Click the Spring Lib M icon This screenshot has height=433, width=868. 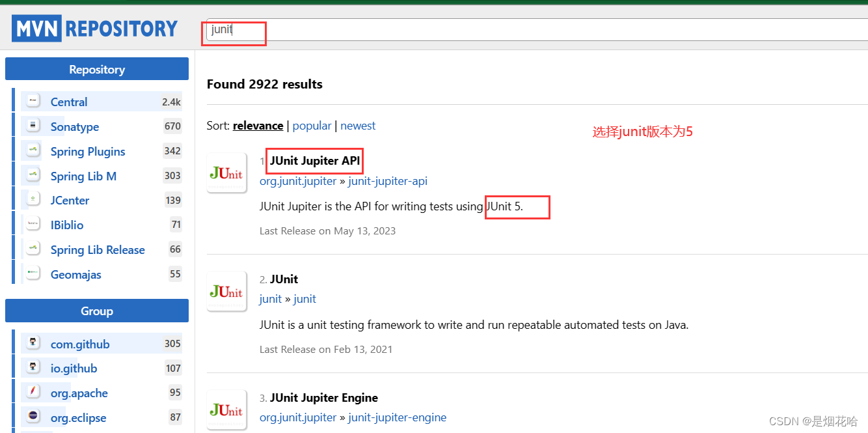click(x=33, y=176)
